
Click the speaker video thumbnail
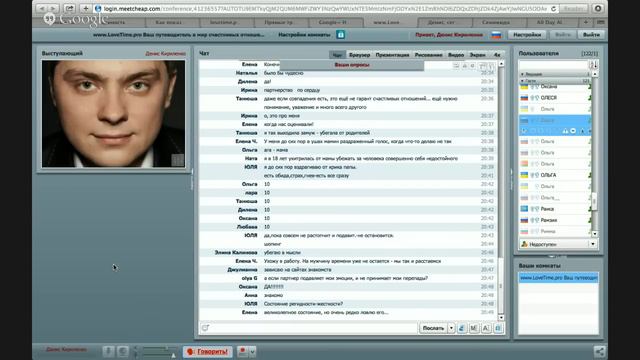pyautogui.click(x=113, y=114)
